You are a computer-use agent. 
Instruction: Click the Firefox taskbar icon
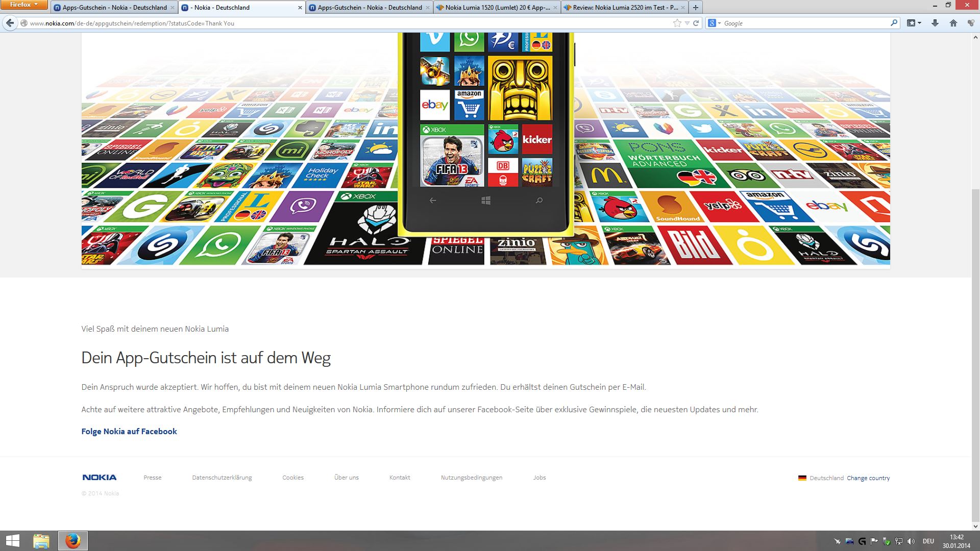coord(73,541)
